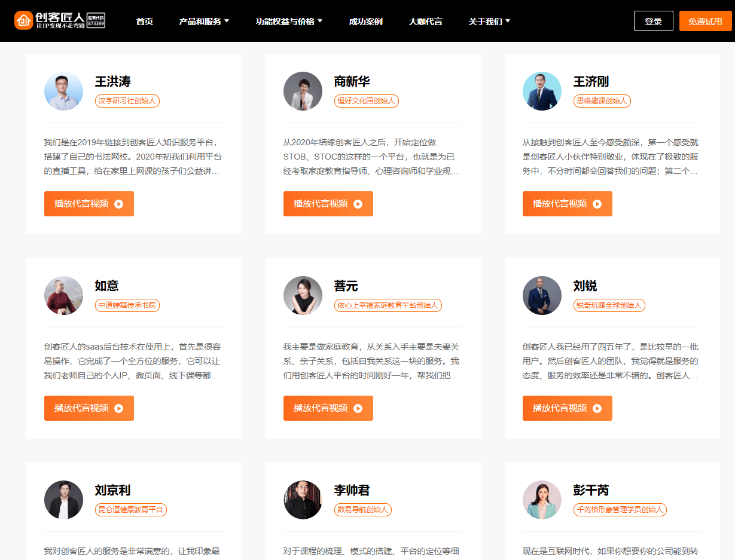The image size is (735, 560).
Task: Click 如意's testimonial about saas后台技术
Action: (133, 361)
